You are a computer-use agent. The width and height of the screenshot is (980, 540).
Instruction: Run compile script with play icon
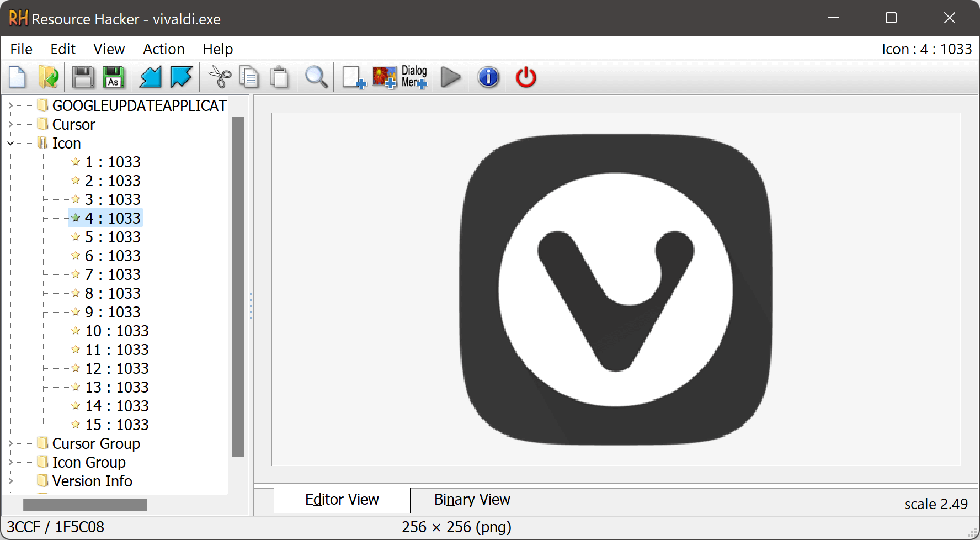click(451, 77)
